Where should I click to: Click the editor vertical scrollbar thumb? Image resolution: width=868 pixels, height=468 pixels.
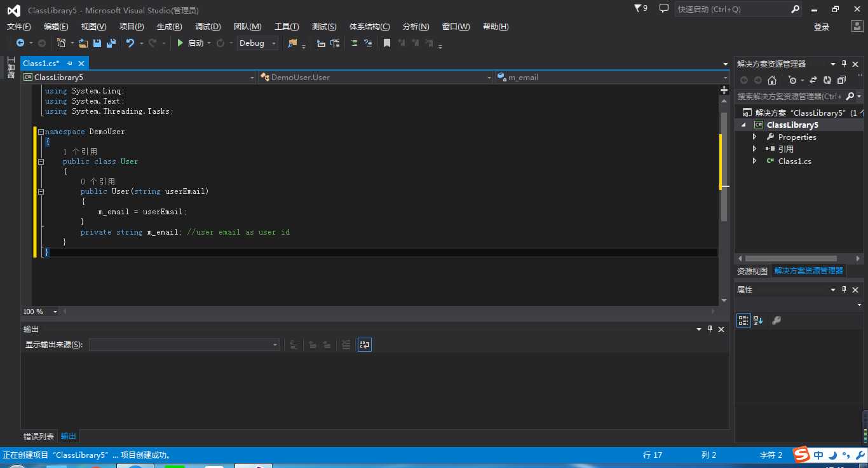pyautogui.click(x=724, y=167)
